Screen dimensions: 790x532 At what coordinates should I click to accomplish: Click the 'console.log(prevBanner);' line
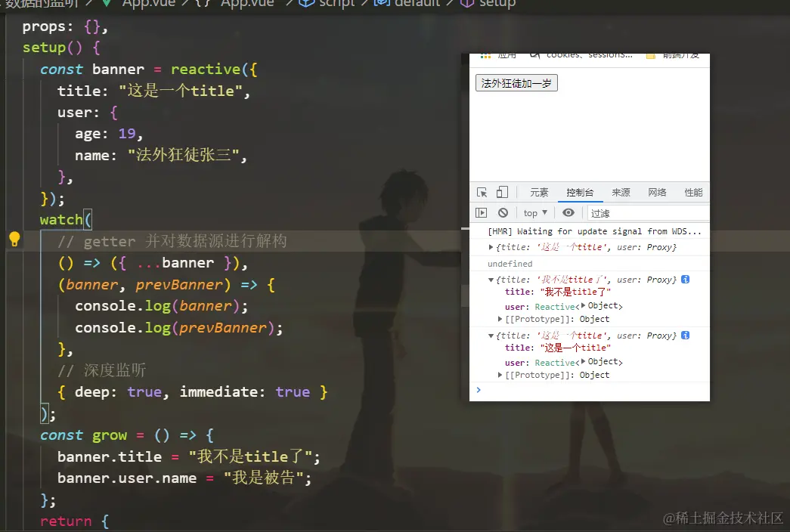pos(179,327)
